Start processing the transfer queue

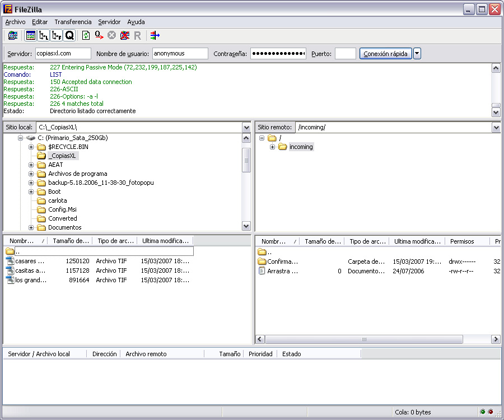[99, 35]
